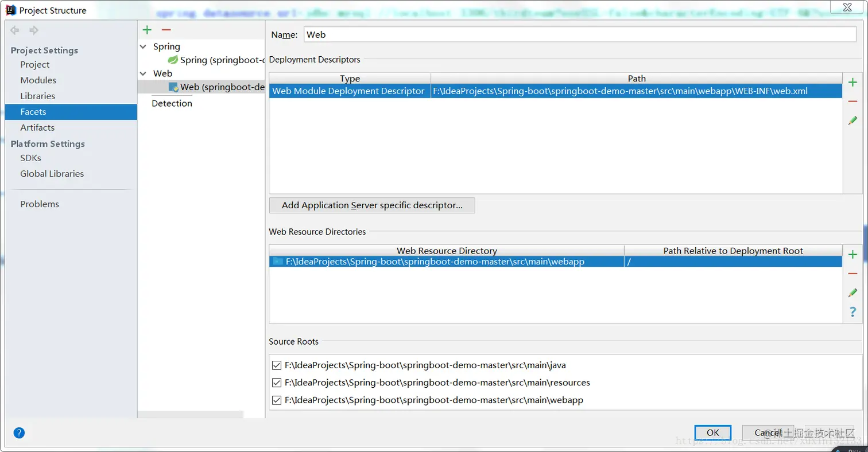
Task: Select the web.xml path cell
Action: tap(637, 91)
